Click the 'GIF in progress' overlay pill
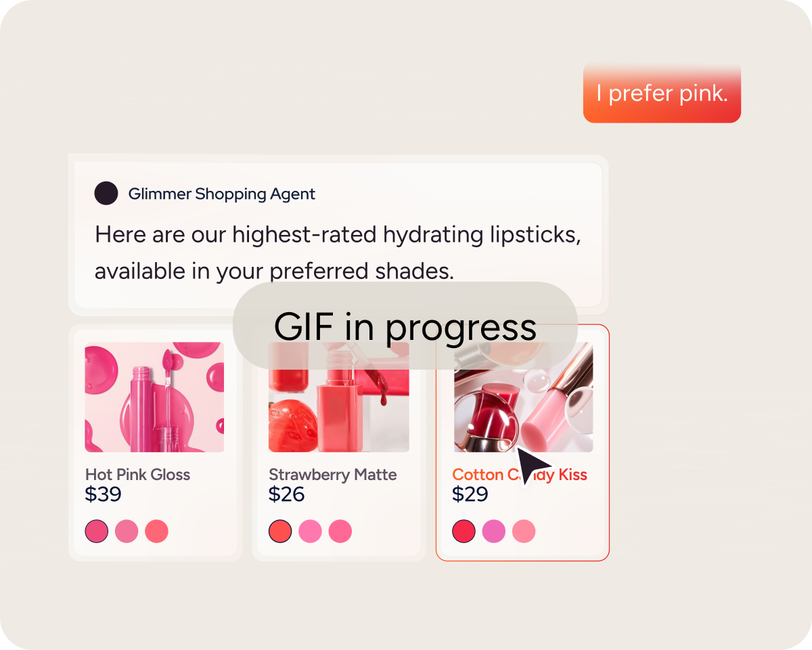The image size is (812, 650). point(405,326)
